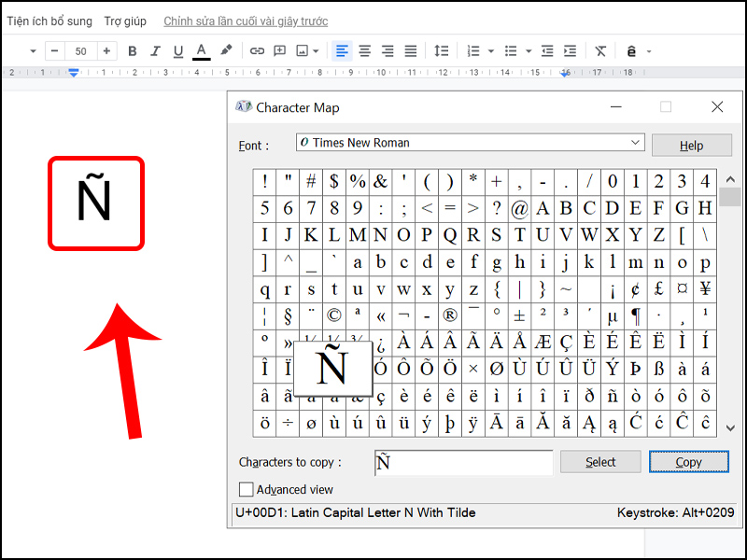Open the Tiện ích bổ sung menu
The image size is (747, 560).
(x=49, y=21)
